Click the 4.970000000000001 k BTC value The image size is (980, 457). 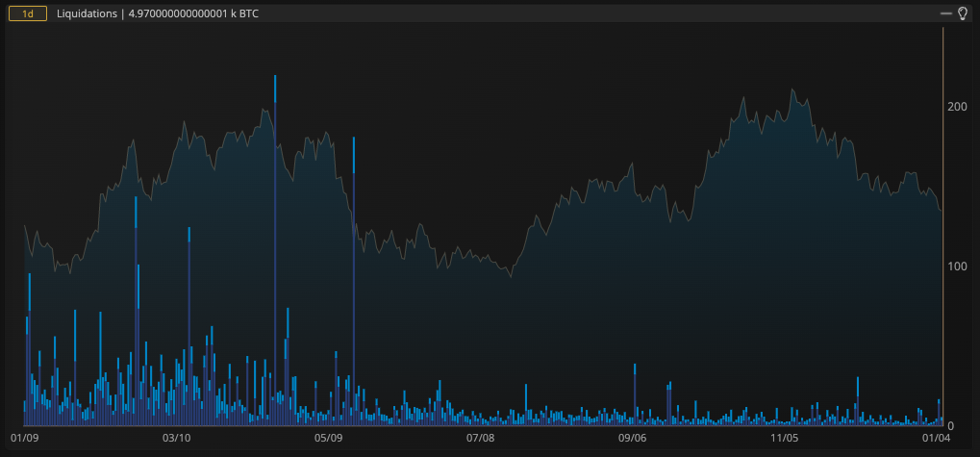click(193, 13)
